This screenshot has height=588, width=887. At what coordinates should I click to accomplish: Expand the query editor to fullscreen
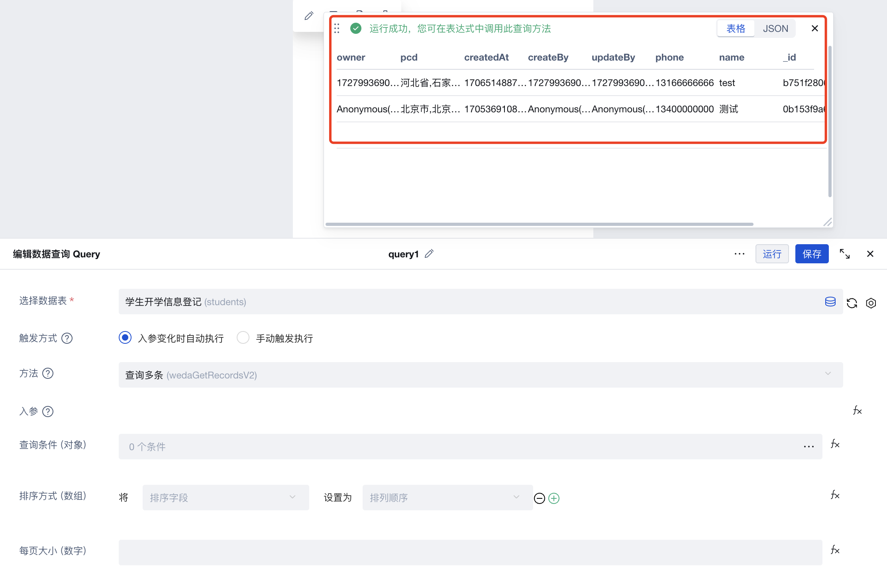845,254
